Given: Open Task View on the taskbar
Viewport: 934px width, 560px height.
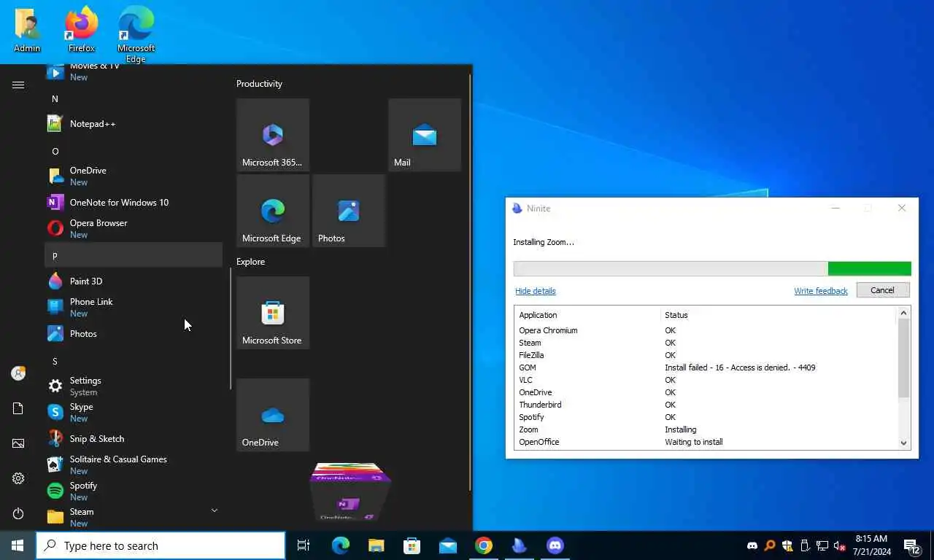Looking at the screenshot, I should [304, 545].
